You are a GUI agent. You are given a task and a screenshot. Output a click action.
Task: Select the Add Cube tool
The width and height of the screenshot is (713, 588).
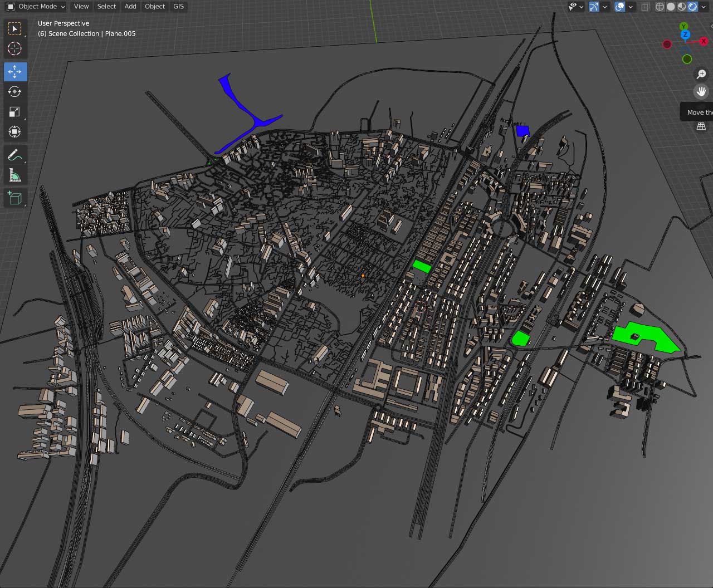click(15, 198)
